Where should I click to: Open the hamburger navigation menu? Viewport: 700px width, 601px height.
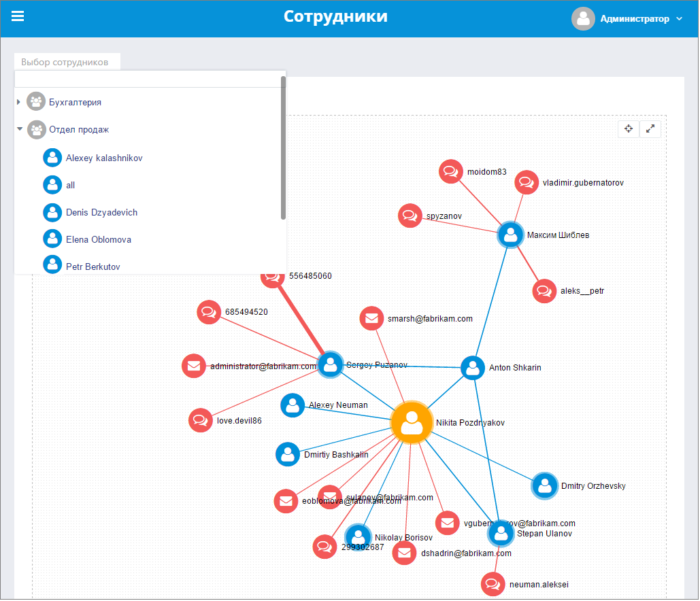pos(18,16)
